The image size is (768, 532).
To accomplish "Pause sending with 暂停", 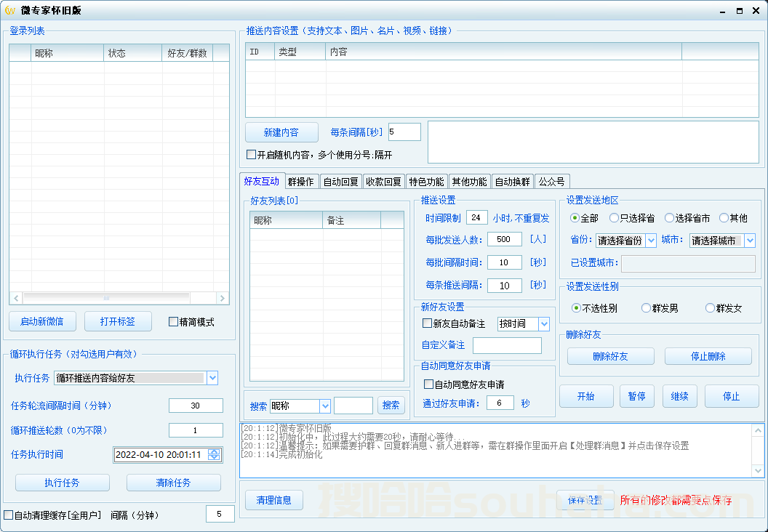I will click(636, 396).
